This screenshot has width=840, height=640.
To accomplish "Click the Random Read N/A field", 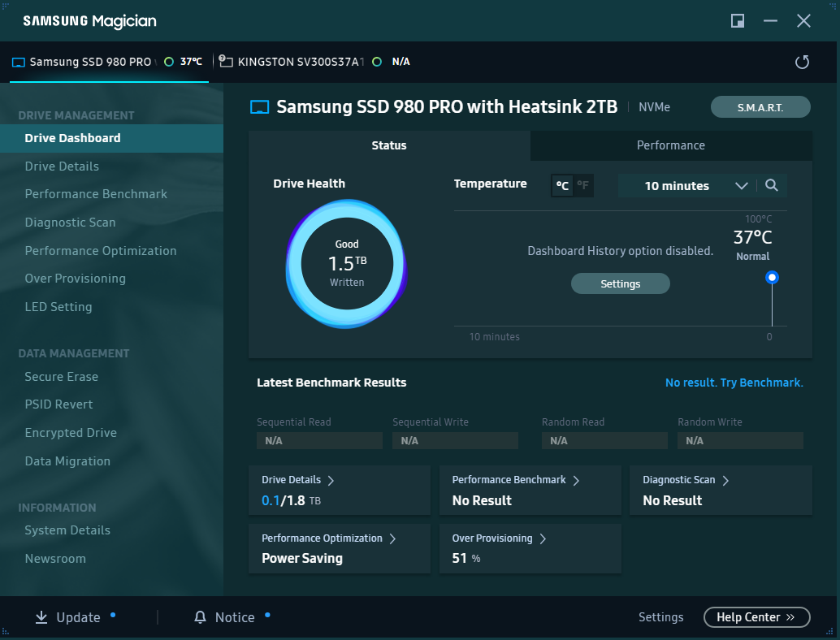I will pyautogui.click(x=605, y=441).
